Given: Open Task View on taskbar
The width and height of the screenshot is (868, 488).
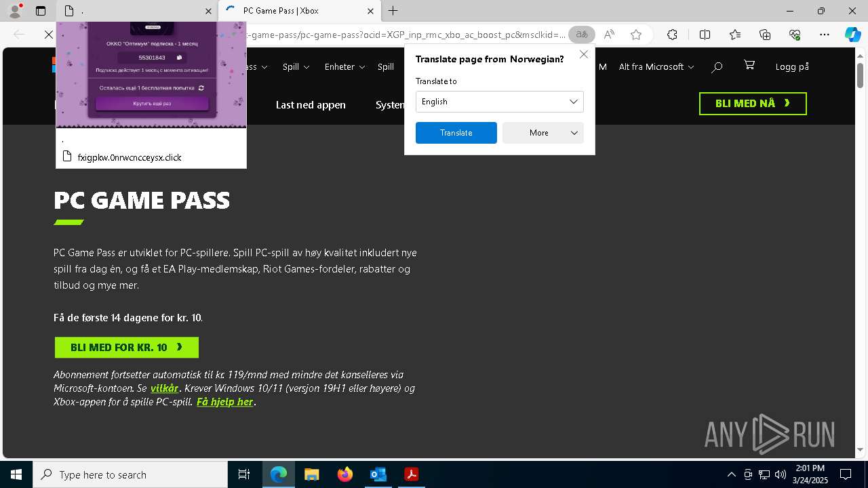Looking at the screenshot, I should tap(244, 474).
